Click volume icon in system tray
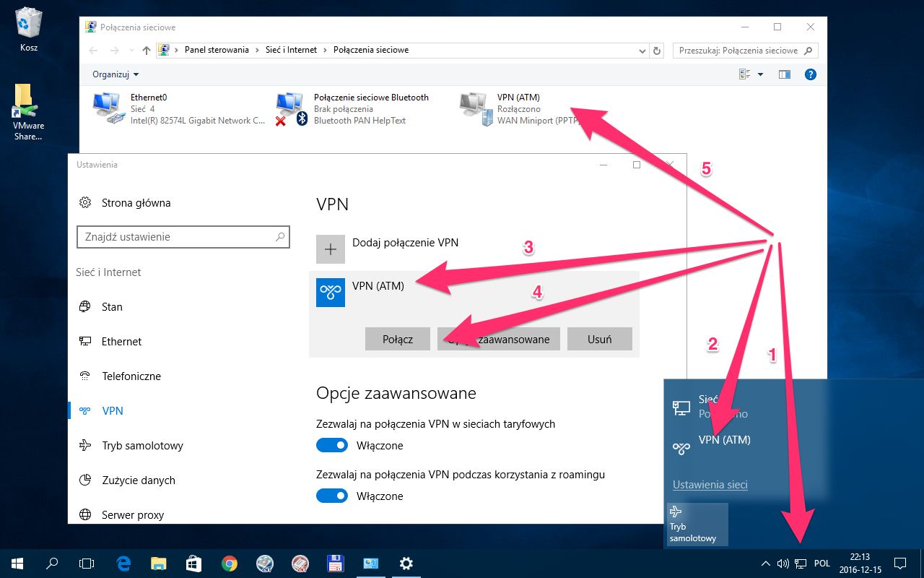This screenshot has height=578, width=924. 783,564
